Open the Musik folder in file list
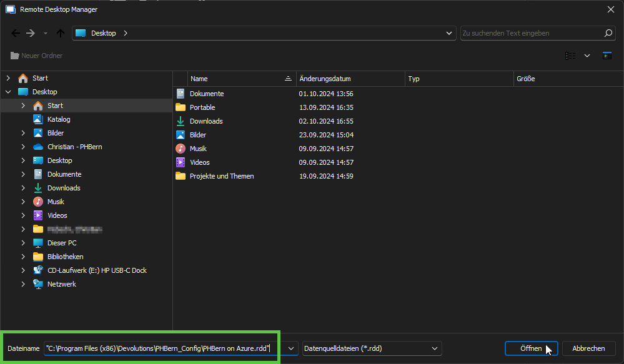 click(198, 149)
